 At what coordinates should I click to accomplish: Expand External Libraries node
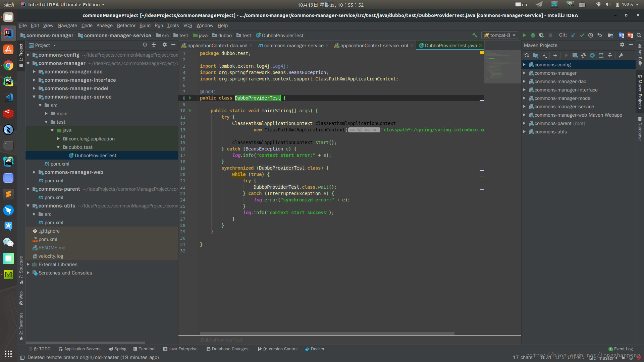28,264
